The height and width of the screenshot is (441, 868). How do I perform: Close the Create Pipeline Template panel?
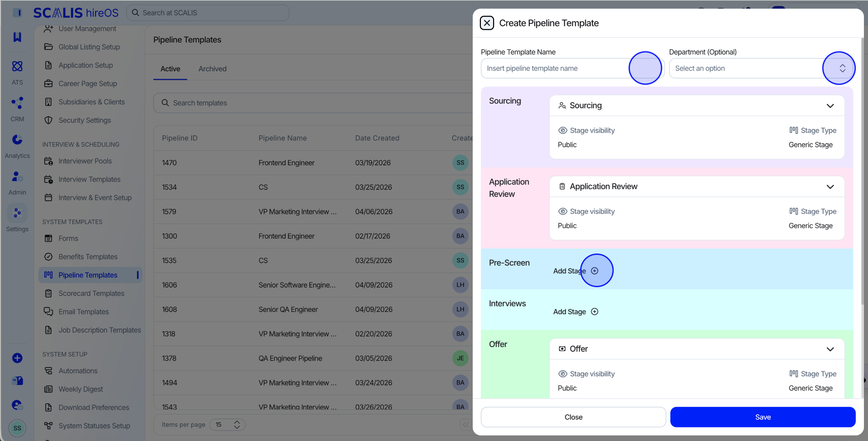487,23
